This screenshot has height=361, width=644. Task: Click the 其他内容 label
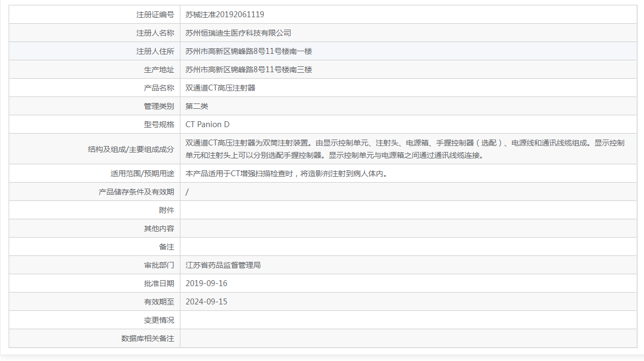159,228
